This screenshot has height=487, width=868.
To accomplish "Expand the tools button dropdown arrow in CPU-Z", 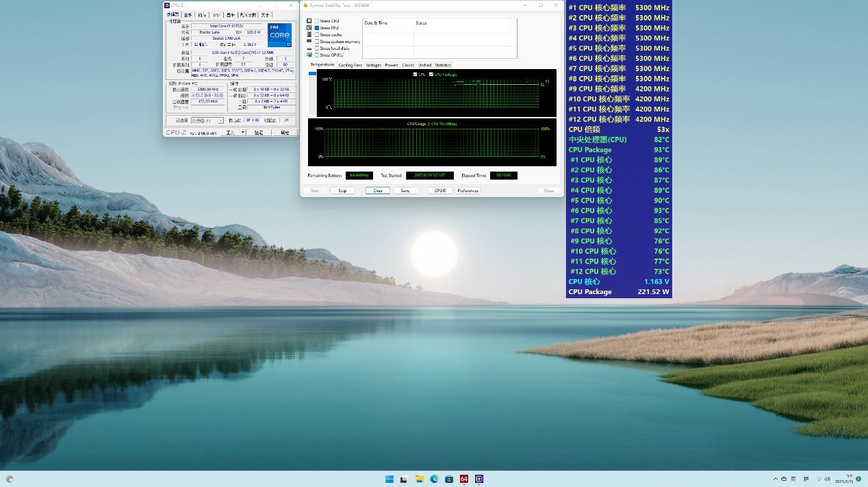I will pos(242,133).
